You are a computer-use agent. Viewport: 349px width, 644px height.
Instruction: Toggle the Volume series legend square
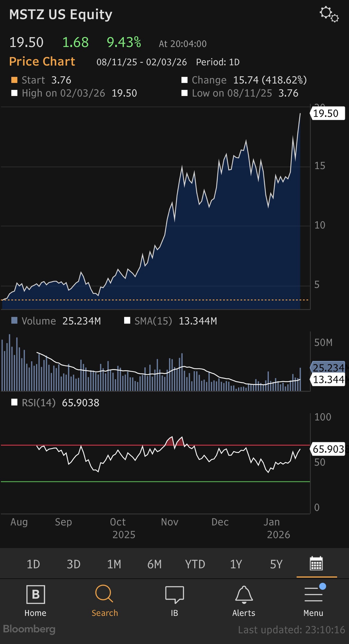click(x=14, y=320)
